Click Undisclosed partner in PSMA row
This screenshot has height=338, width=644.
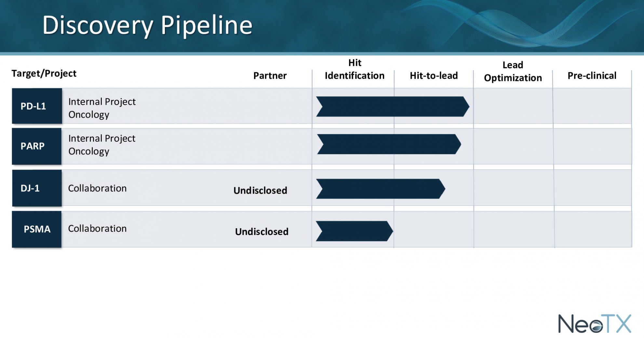[x=262, y=232]
